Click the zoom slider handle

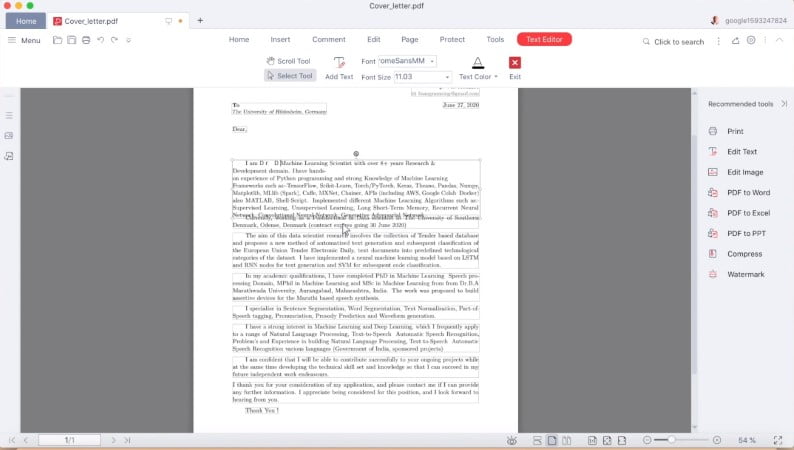pyautogui.click(x=671, y=440)
